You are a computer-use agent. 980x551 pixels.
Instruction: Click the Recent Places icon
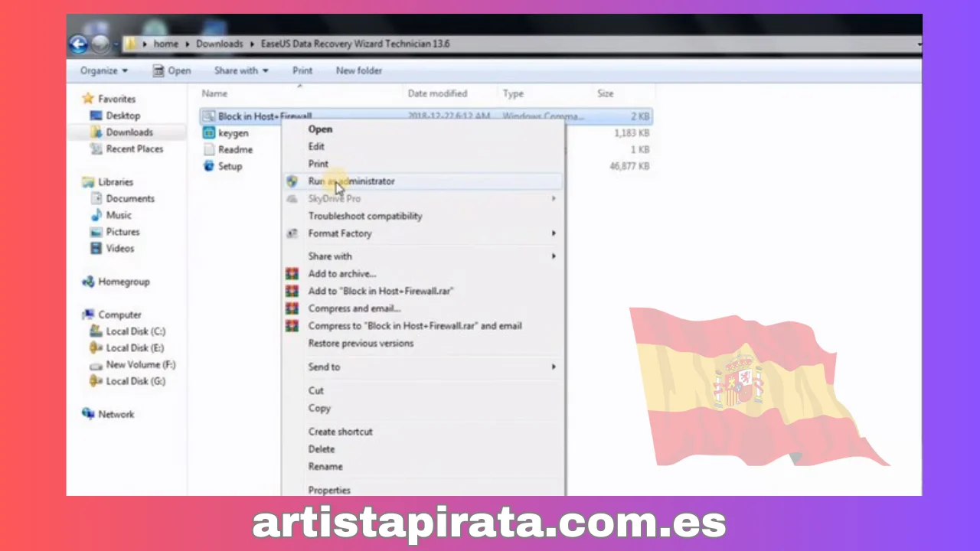pos(96,149)
